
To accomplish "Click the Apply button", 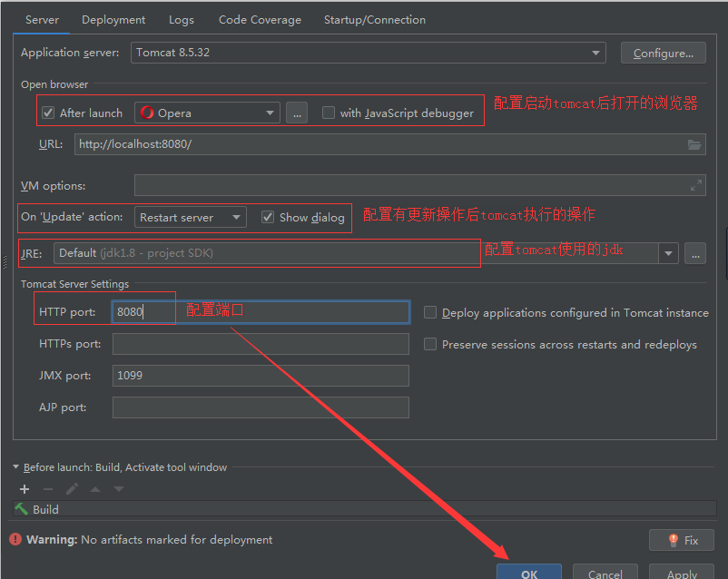I will pos(682,572).
